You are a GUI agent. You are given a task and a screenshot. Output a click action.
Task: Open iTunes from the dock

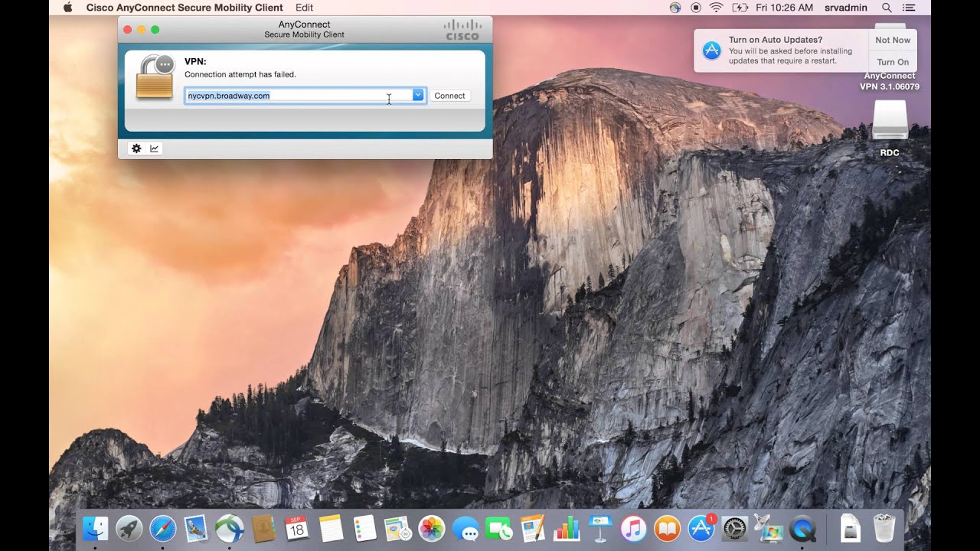pos(633,528)
